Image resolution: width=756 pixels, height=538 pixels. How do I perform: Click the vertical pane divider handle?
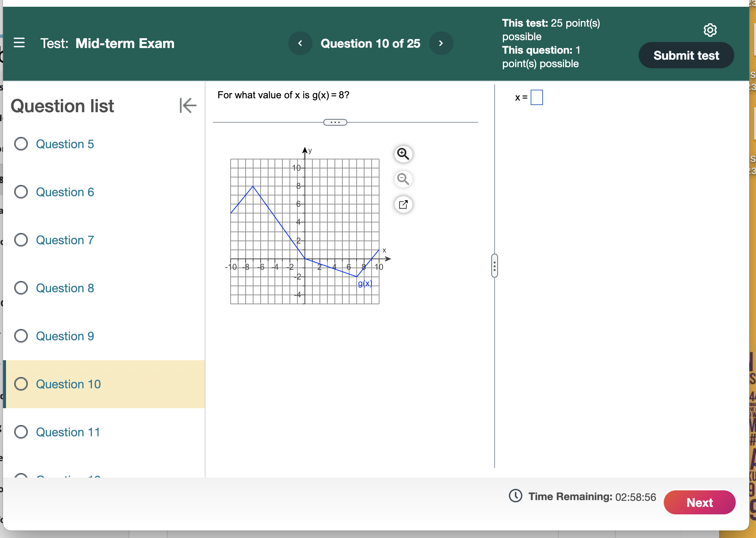[x=495, y=266]
